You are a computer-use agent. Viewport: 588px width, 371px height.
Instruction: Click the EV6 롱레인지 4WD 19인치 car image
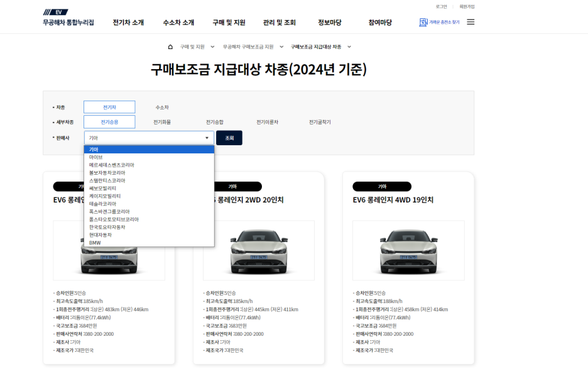(408, 250)
